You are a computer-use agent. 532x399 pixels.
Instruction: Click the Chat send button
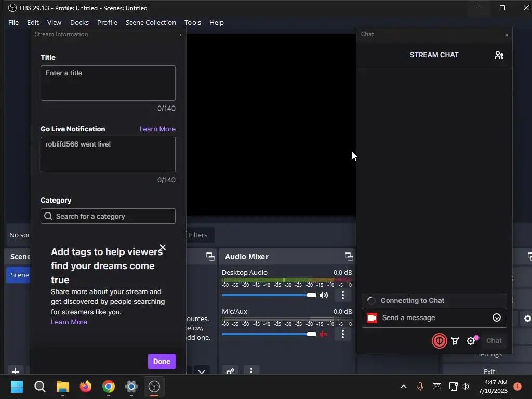point(494,341)
